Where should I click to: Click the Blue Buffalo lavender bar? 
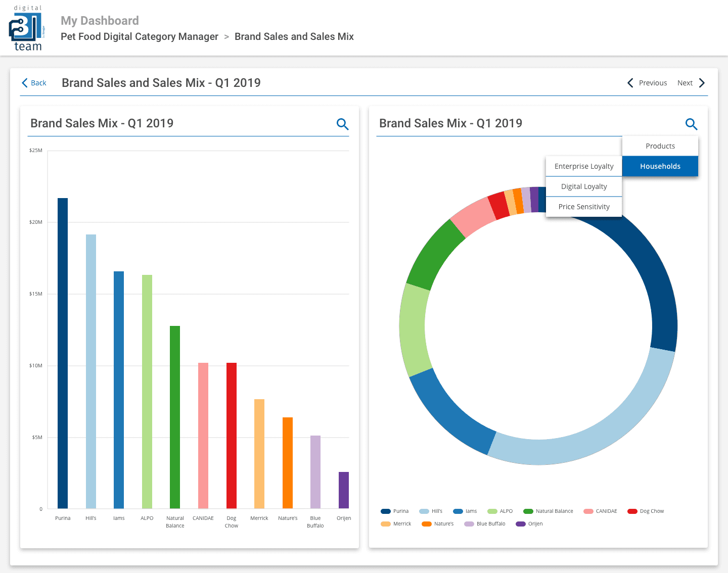click(315, 472)
